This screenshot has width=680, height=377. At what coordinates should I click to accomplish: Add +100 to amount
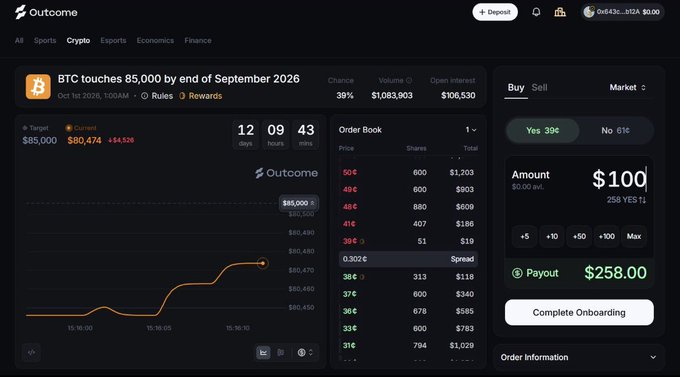[x=607, y=236]
